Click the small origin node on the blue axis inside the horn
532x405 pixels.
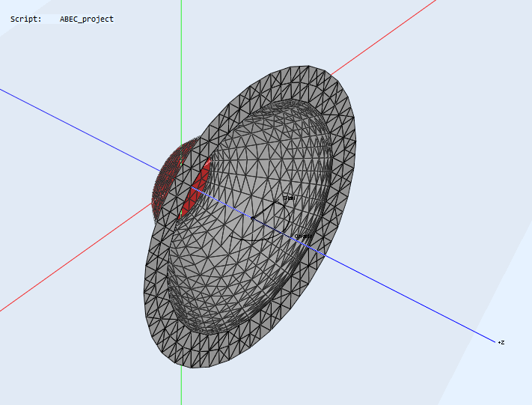click(x=252, y=218)
